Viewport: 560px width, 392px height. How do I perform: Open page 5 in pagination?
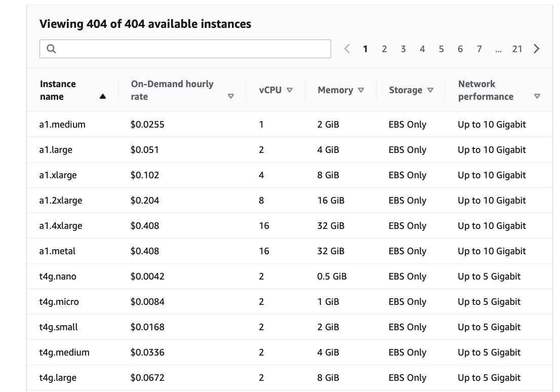[441, 49]
